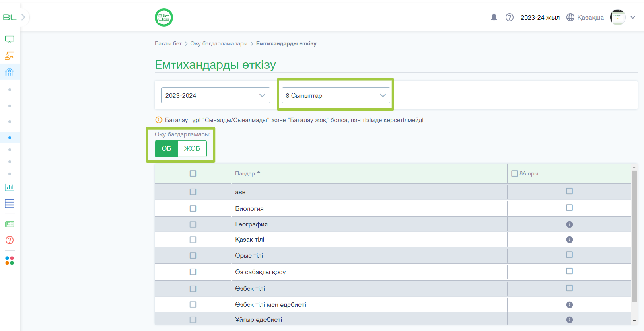Open the help question mark in header
Viewport: 644px width, 331px height.
click(510, 17)
